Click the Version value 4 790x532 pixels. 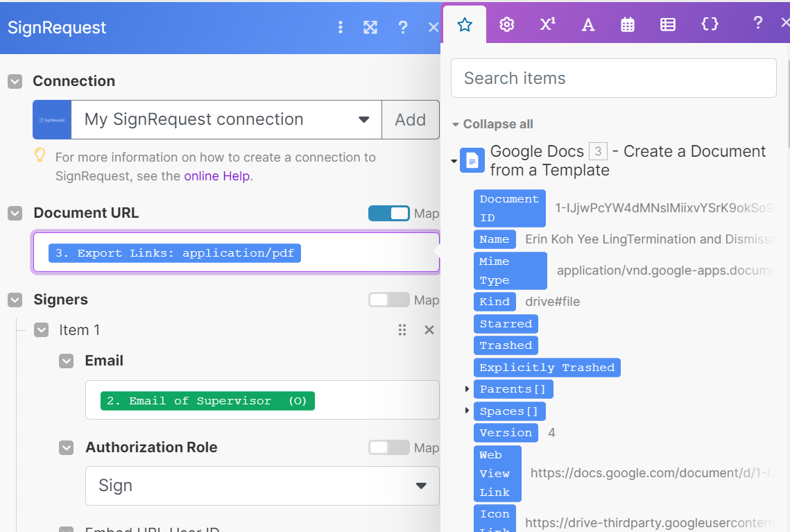551,433
